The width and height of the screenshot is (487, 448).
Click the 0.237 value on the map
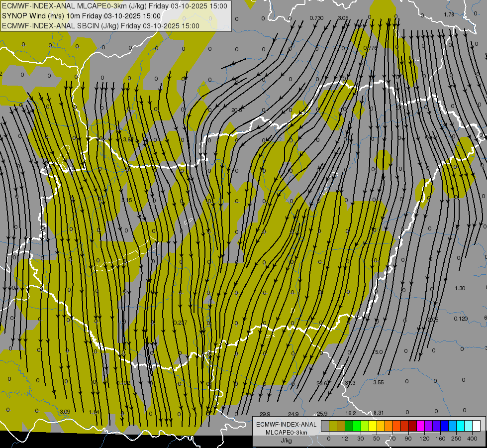point(180,323)
